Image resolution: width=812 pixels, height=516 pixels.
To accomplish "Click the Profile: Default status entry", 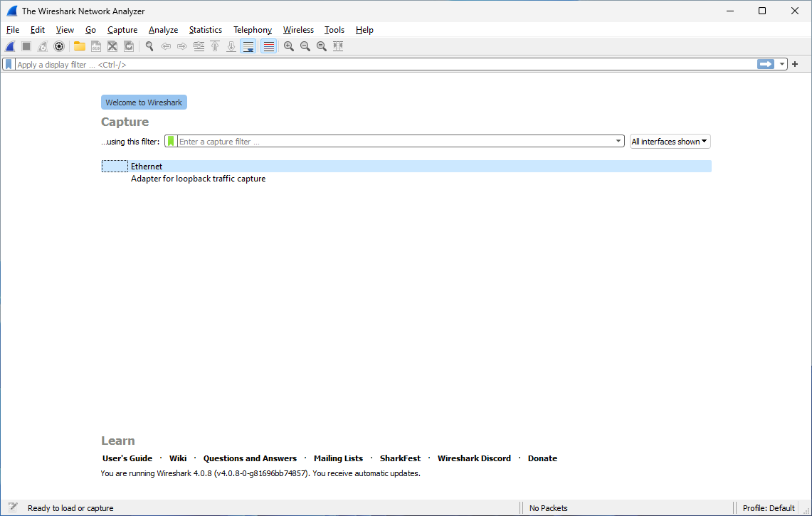I will pos(769,508).
